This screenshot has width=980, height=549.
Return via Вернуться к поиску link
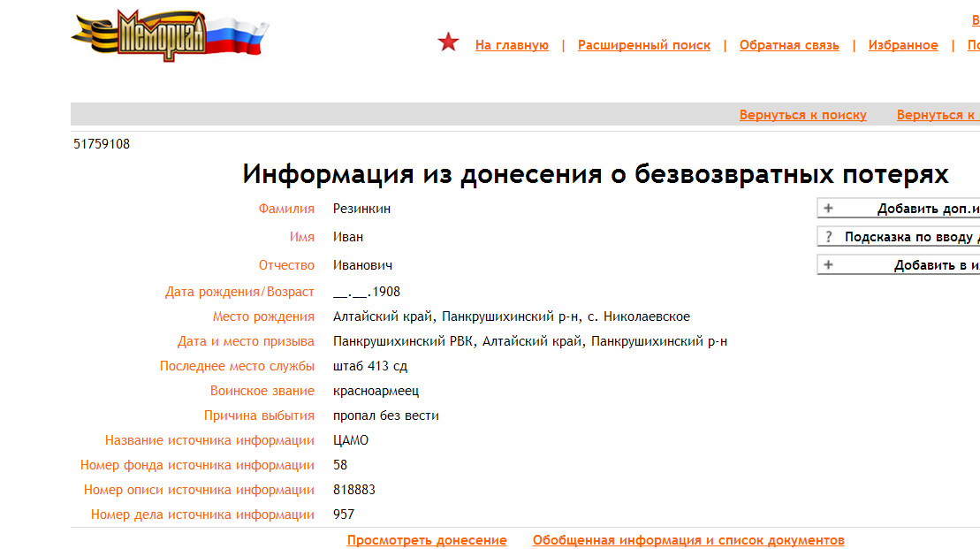click(x=802, y=115)
